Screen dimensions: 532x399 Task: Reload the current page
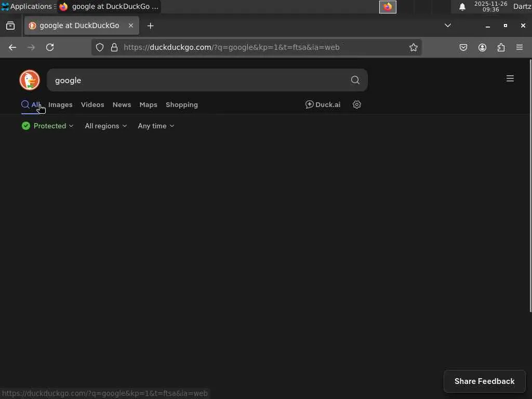[x=50, y=47]
